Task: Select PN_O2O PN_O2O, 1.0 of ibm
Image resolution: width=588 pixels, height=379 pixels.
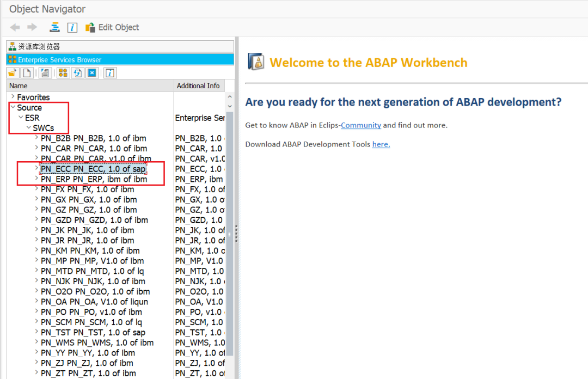Action: (95, 291)
